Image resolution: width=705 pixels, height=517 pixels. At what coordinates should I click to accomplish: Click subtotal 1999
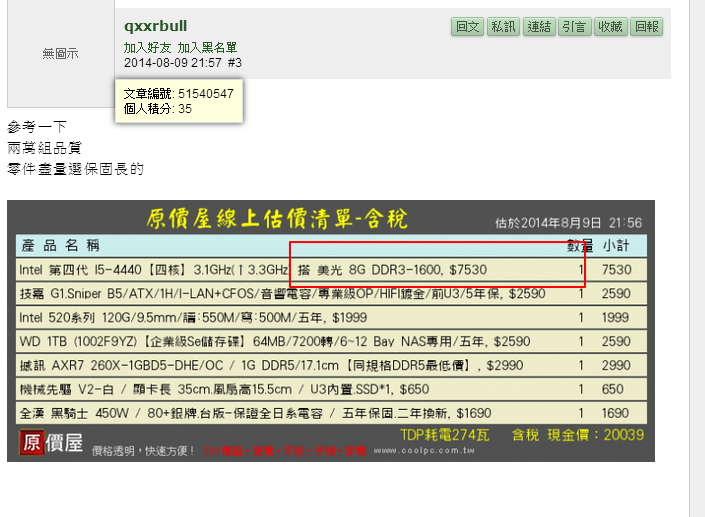(615, 317)
